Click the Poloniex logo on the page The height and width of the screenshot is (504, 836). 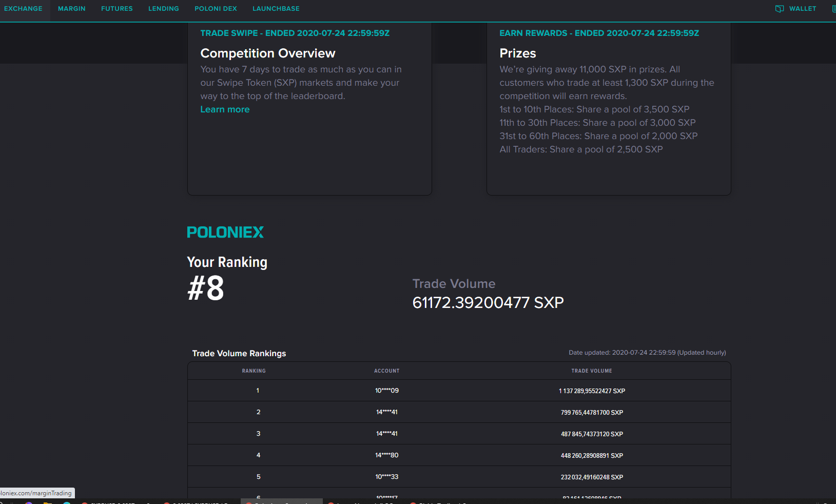pos(225,232)
